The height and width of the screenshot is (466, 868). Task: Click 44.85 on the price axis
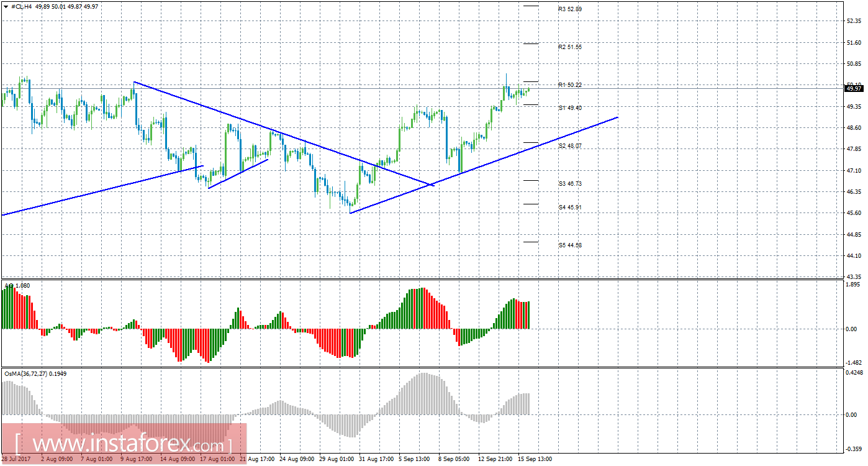pyautogui.click(x=854, y=235)
